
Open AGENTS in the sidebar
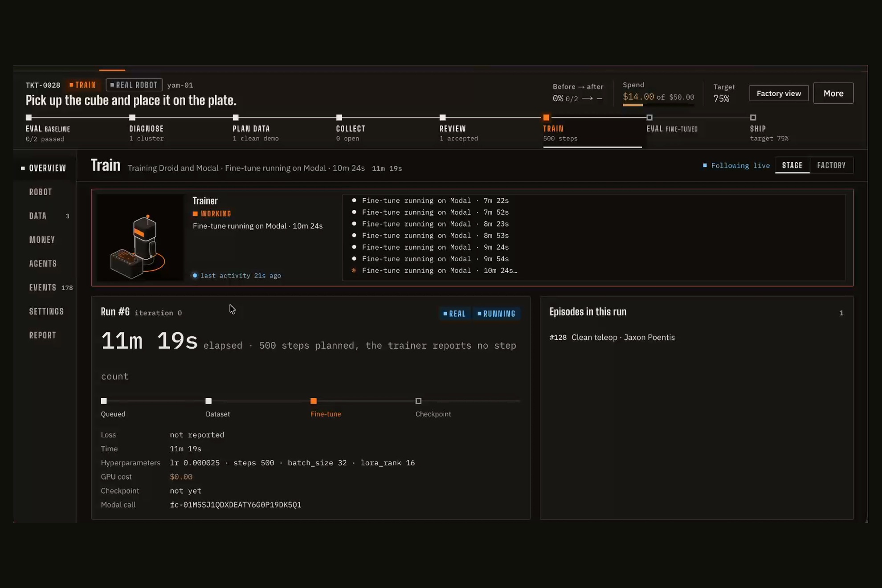pyautogui.click(x=43, y=264)
